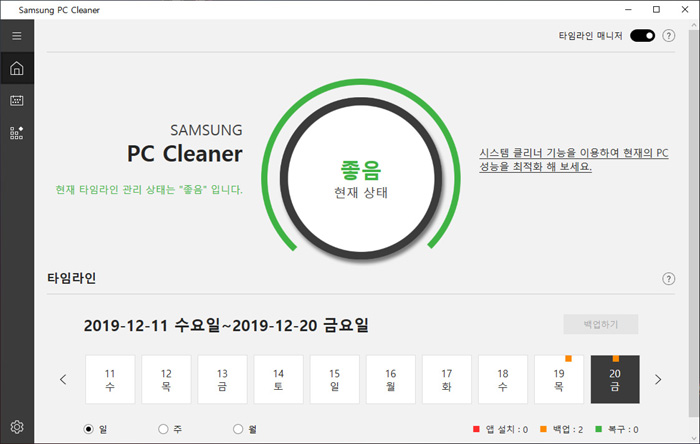This screenshot has width=700, height=444.
Task: Select timeline day 19 목
Action: tap(559, 379)
